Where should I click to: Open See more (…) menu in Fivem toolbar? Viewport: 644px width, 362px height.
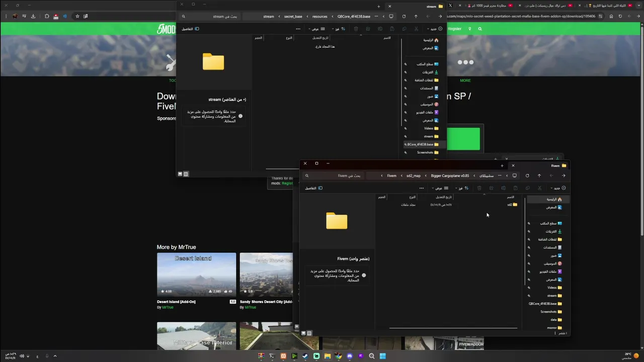click(422, 188)
